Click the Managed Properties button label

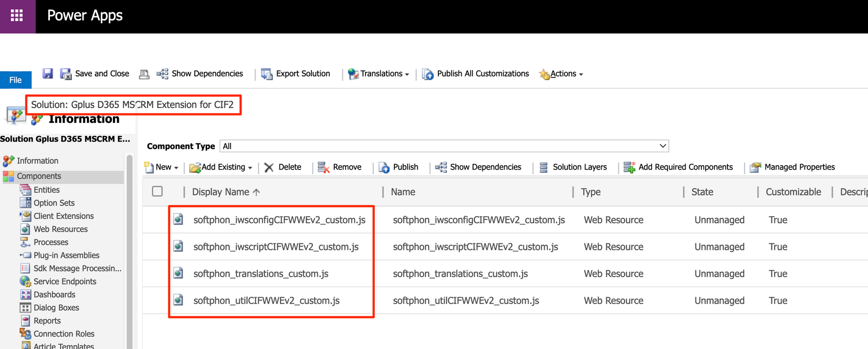800,167
